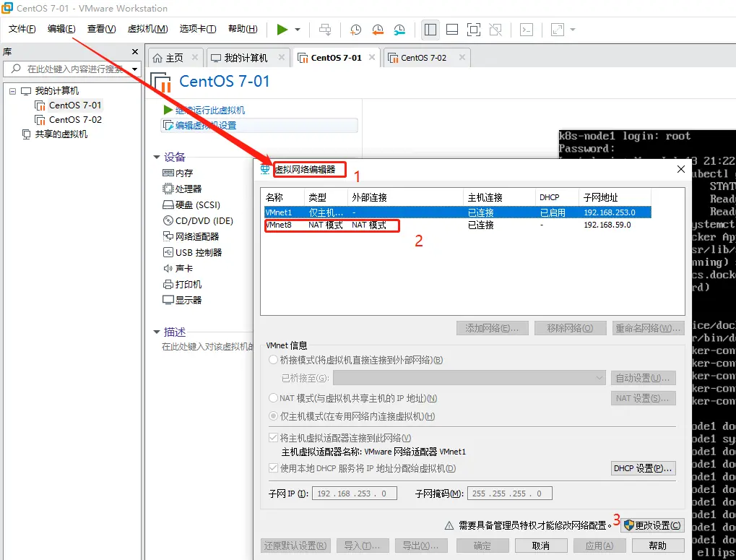Click the revert to snapshot icon
736x560 pixels.
(377, 30)
